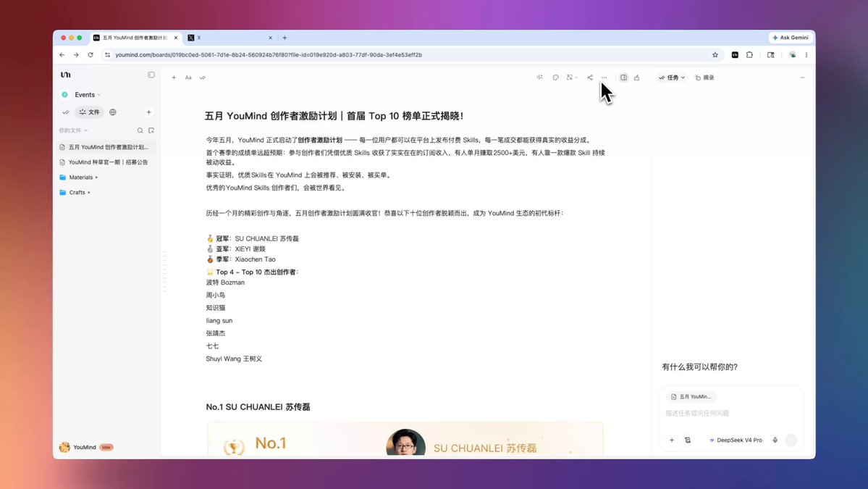Viewport: 868px width, 489px height.
Task: Go forward in browser
Action: [76, 55]
